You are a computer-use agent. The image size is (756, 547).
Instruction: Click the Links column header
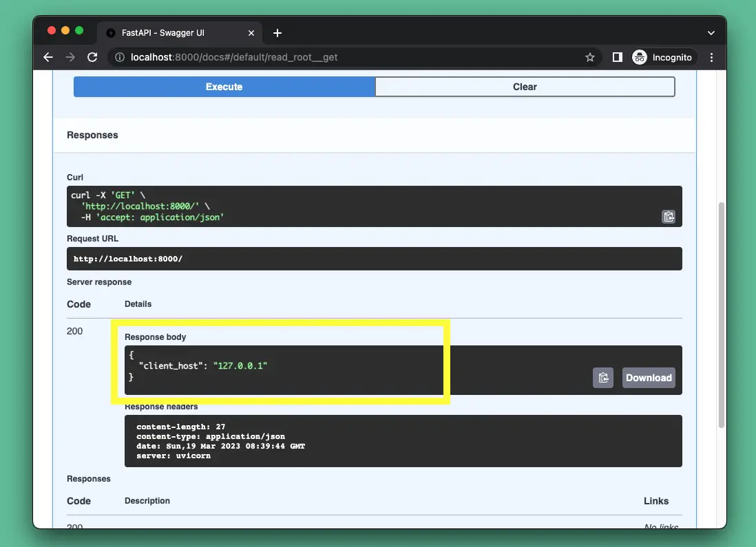point(656,501)
